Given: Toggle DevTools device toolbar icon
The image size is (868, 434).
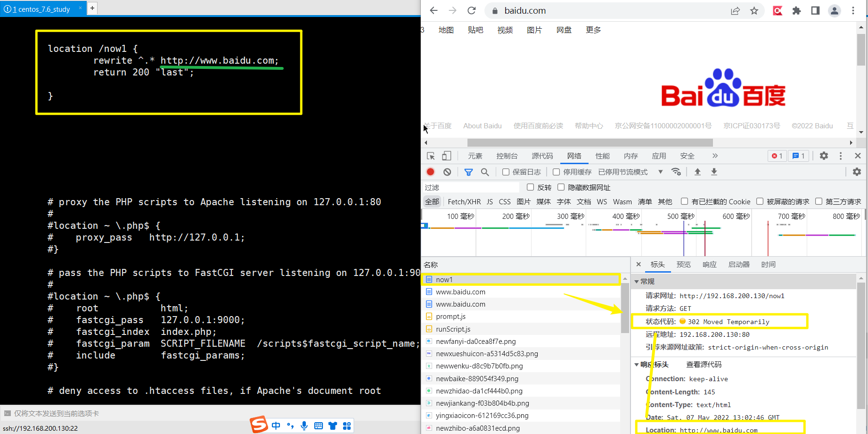Looking at the screenshot, I should pos(446,156).
